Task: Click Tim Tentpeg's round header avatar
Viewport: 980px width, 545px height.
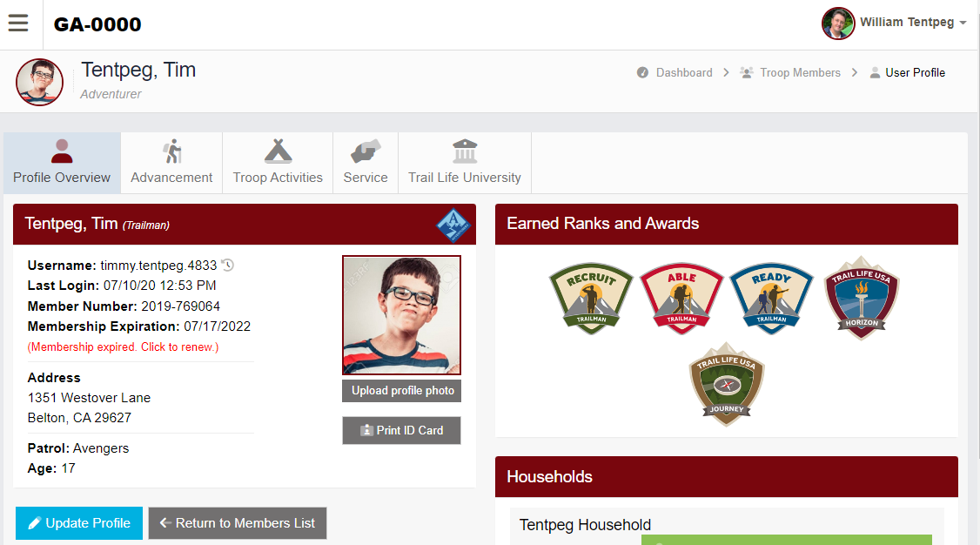Action: [x=39, y=82]
